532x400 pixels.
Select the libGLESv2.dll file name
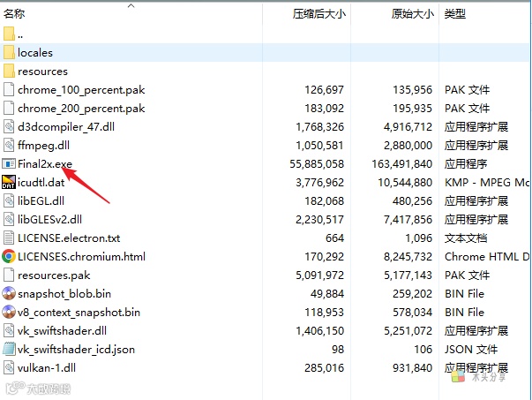pos(50,219)
